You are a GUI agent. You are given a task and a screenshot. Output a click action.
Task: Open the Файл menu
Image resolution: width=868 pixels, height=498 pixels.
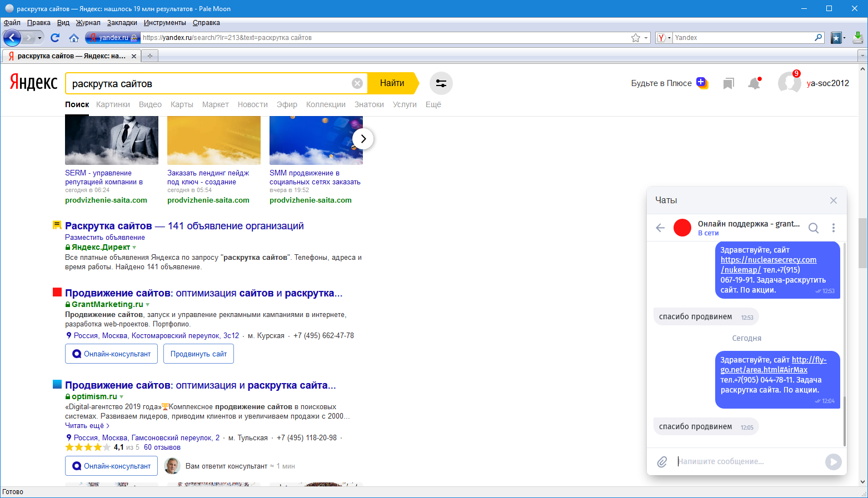[12, 23]
